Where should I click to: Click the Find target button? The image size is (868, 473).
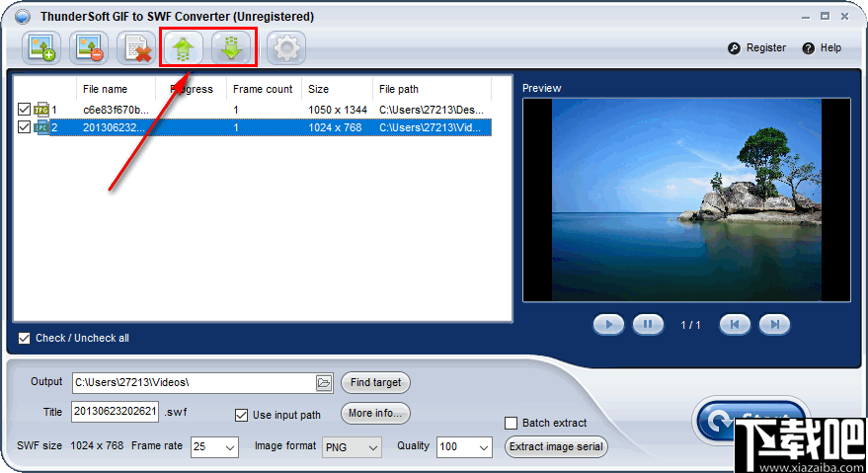[375, 383]
